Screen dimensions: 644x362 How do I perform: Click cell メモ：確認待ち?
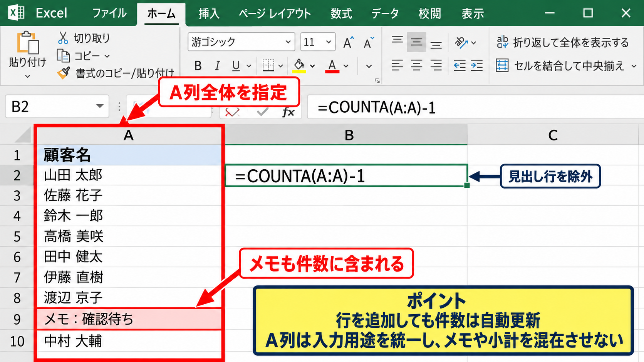(129, 319)
